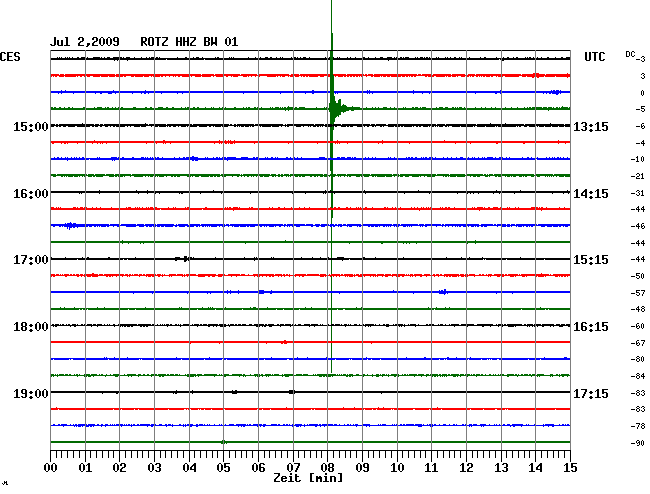
Task: Click DC offset value '-80'
Action: [x=638, y=359]
